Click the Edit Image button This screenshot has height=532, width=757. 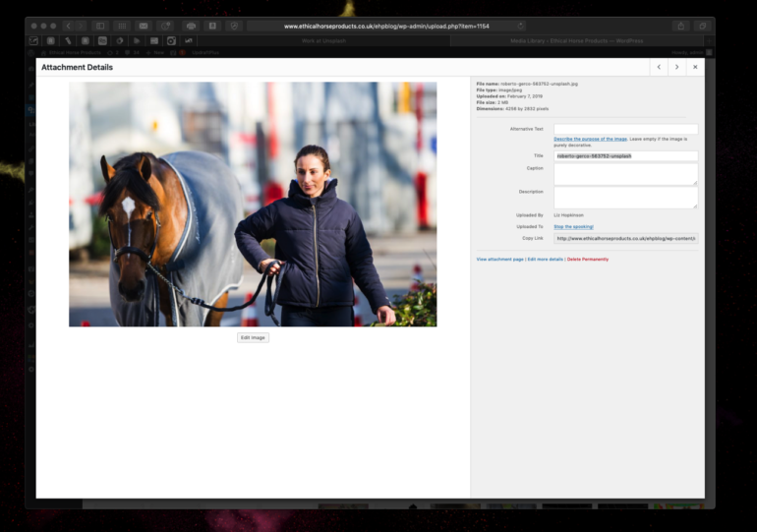pos(253,337)
